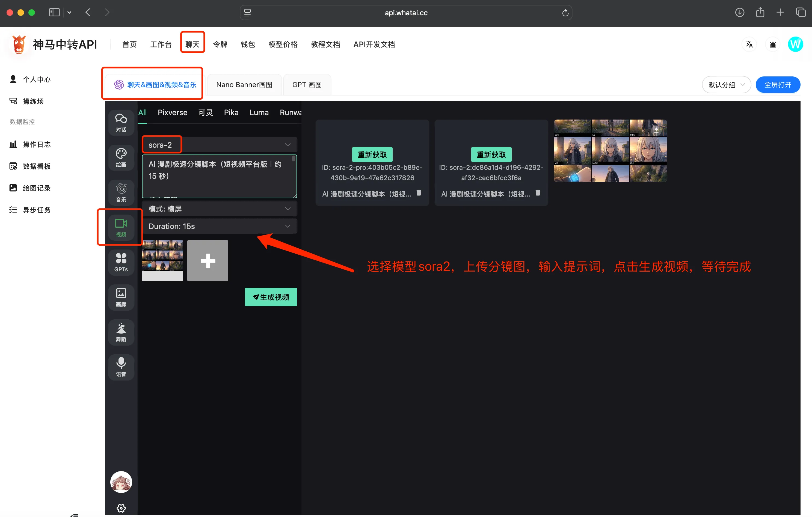The image size is (812, 517).
Task: Open the 语音 microphone icon
Action: [121, 367]
